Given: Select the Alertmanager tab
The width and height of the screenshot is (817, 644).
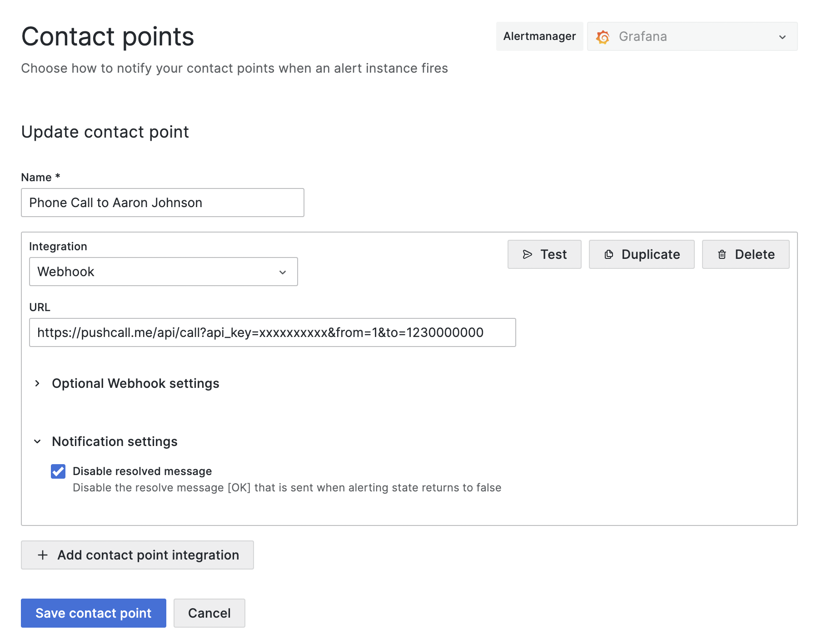Looking at the screenshot, I should click(x=539, y=36).
